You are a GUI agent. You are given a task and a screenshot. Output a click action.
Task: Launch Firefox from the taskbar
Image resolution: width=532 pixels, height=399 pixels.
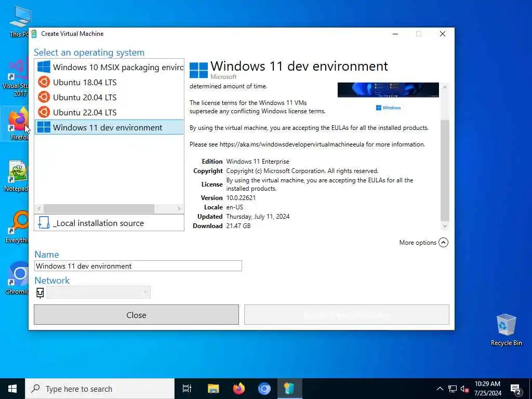[239, 389]
